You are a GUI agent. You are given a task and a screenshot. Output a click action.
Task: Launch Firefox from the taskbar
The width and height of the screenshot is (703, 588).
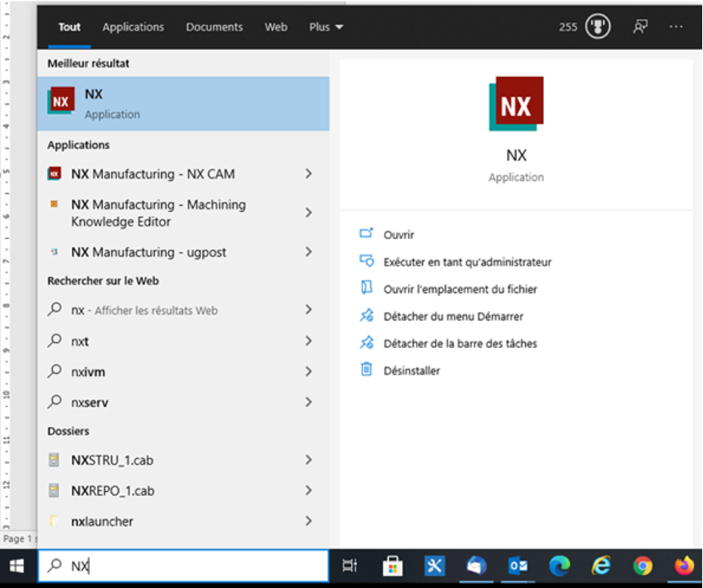(x=684, y=566)
